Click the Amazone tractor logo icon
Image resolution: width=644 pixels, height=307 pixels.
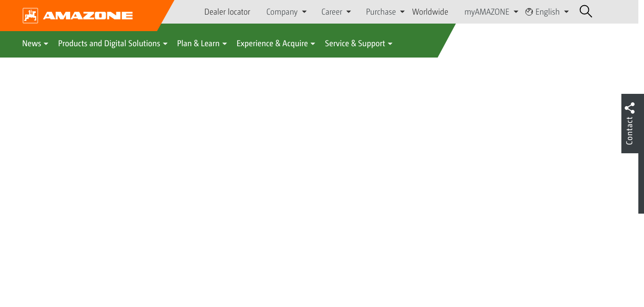pos(30,16)
